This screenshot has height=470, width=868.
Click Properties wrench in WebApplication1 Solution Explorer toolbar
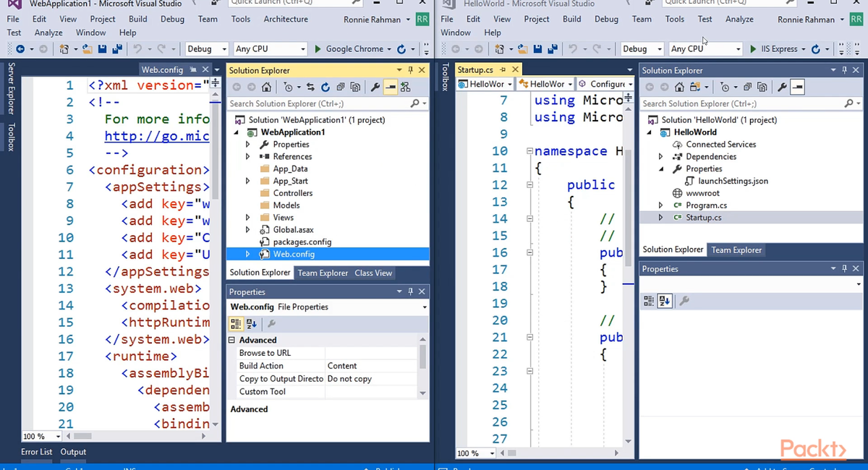coord(375,87)
